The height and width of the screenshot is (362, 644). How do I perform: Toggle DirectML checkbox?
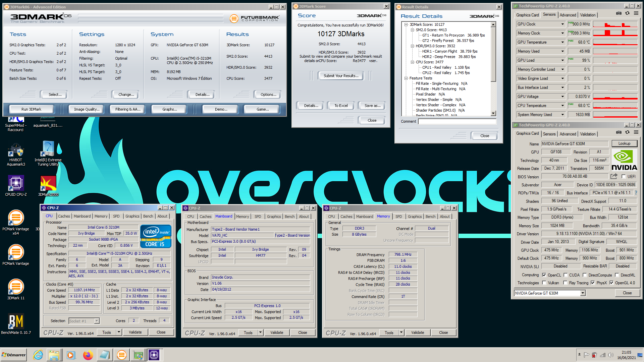(x=617, y=275)
